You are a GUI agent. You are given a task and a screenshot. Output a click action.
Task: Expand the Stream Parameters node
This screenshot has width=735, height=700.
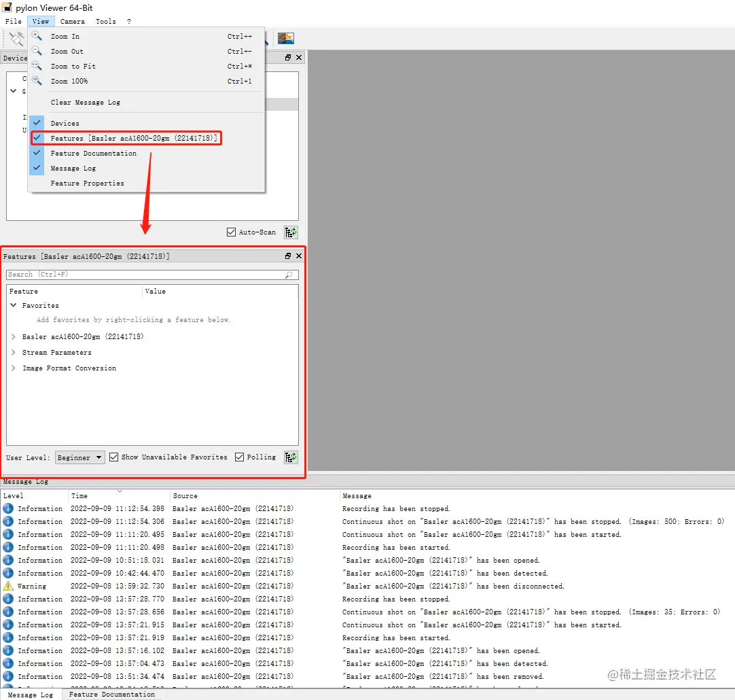click(x=13, y=353)
